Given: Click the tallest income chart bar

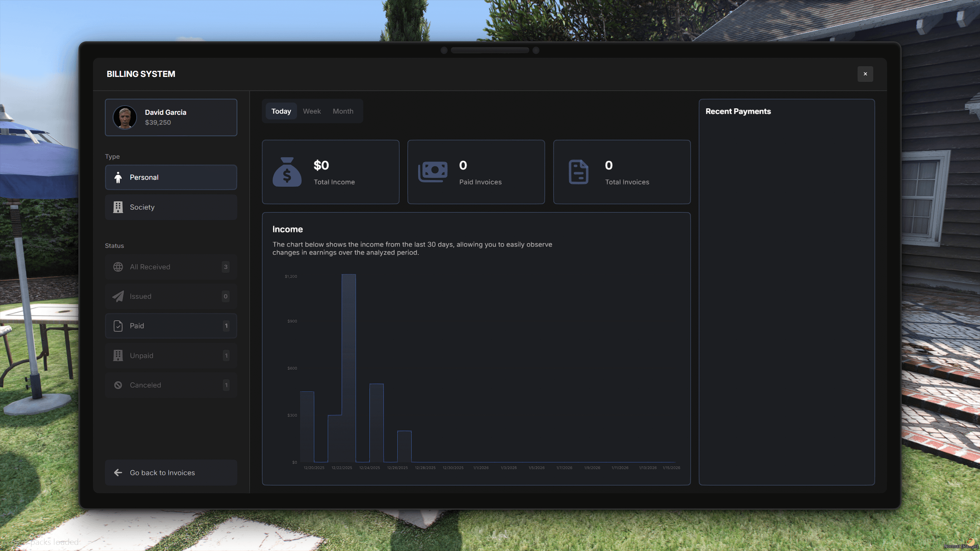Looking at the screenshot, I should 349,368.
